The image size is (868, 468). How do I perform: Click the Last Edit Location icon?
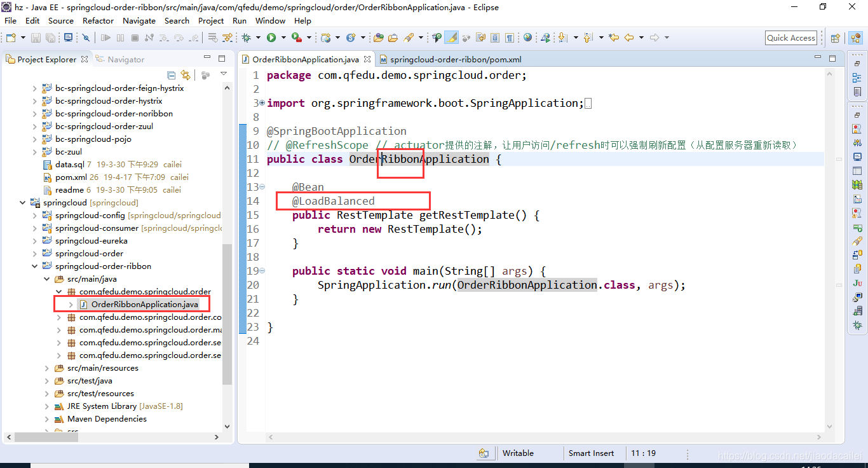(614, 38)
